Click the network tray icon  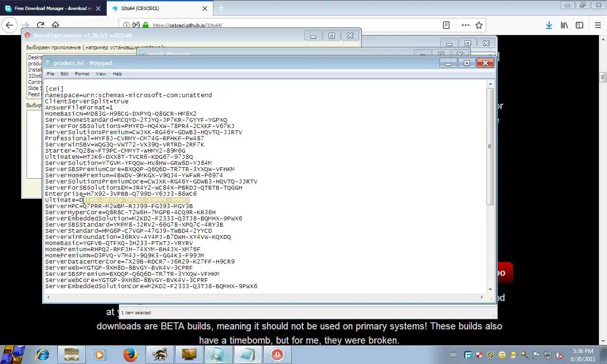point(548,355)
